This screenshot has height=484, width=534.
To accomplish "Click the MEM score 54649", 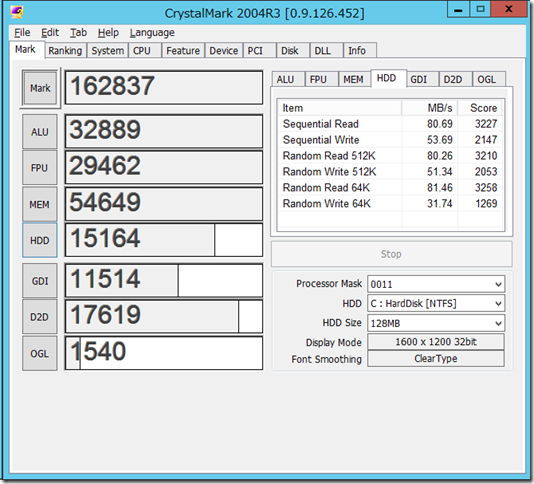I will pos(164,204).
